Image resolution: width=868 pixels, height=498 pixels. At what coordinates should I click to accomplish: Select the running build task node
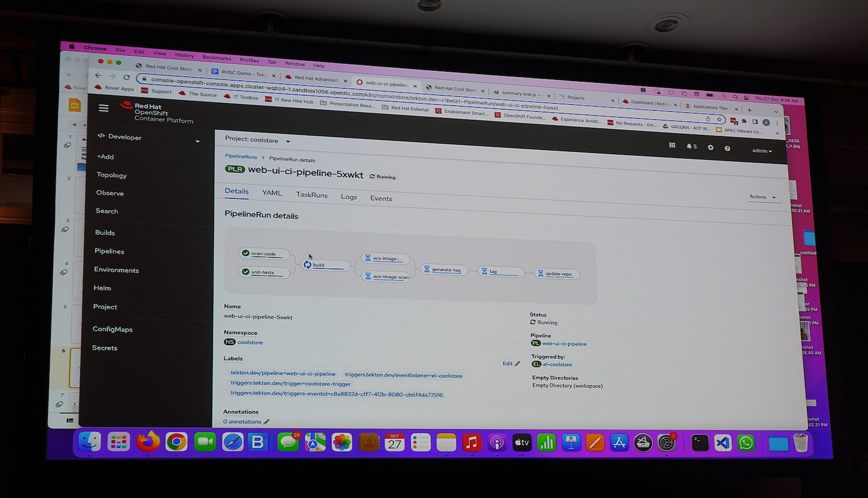point(326,265)
